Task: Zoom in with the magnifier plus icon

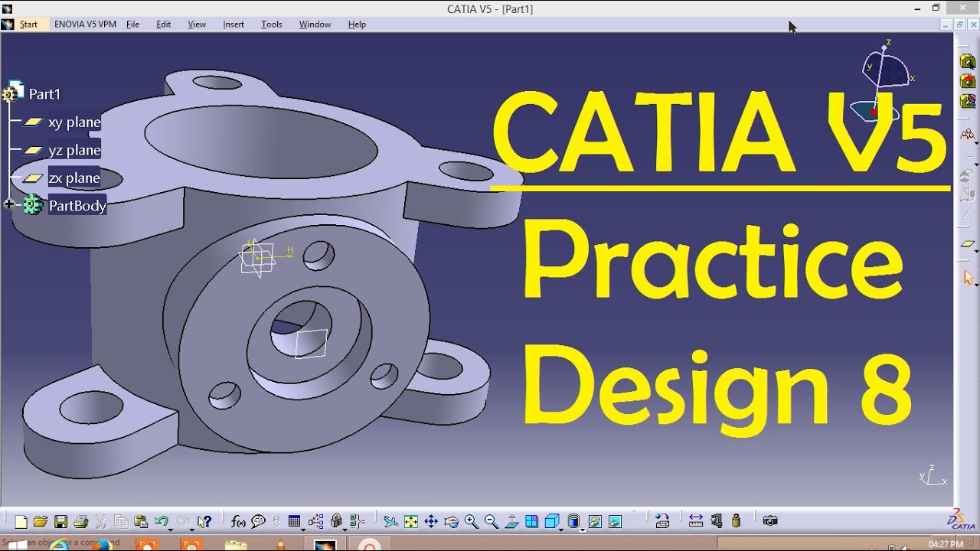Action: 471,522
